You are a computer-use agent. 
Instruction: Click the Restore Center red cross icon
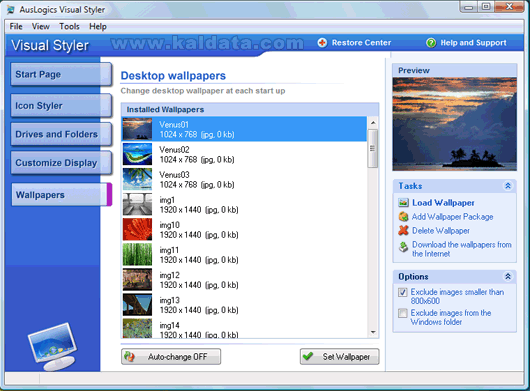(322, 43)
